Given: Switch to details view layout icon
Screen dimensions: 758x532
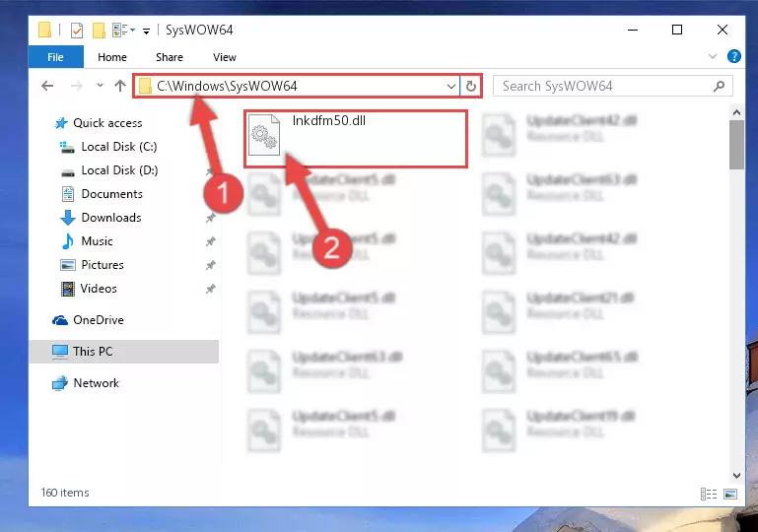Looking at the screenshot, I should (709, 494).
